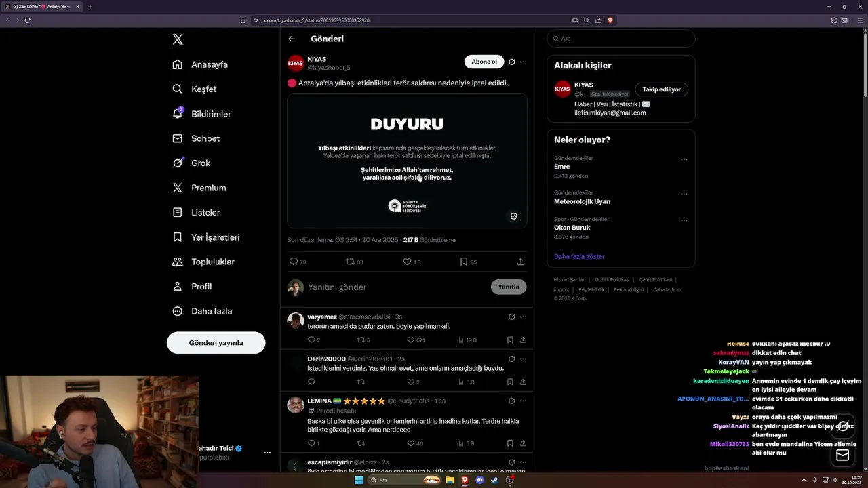Image resolution: width=868 pixels, height=488 pixels.
Task: Click the X logo in the sidebar
Action: tap(178, 39)
